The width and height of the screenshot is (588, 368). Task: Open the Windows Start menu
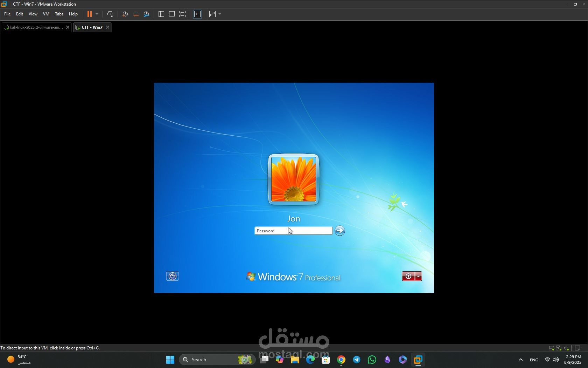click(170, 360)
